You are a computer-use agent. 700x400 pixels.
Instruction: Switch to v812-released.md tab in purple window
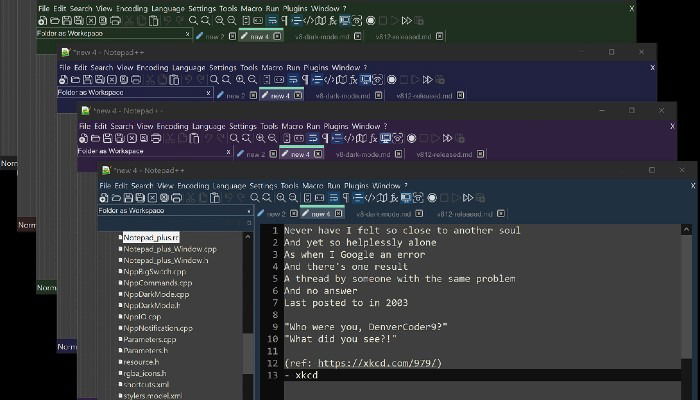pos(444,154)
